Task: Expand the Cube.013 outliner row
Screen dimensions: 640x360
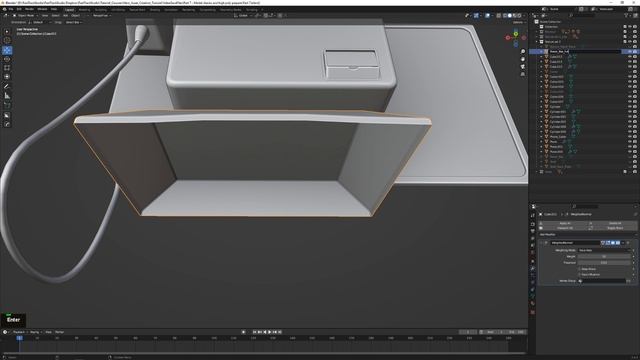Action: 542,57
